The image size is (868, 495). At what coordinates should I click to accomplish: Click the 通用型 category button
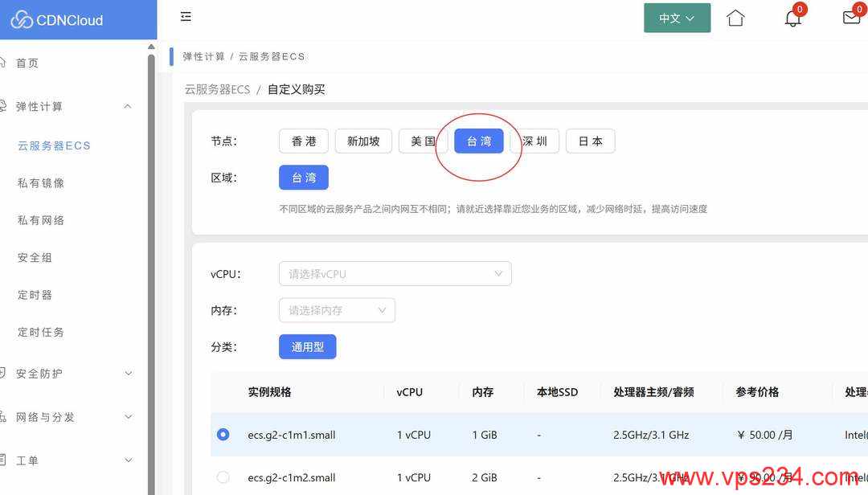click(x=307, y=346)
